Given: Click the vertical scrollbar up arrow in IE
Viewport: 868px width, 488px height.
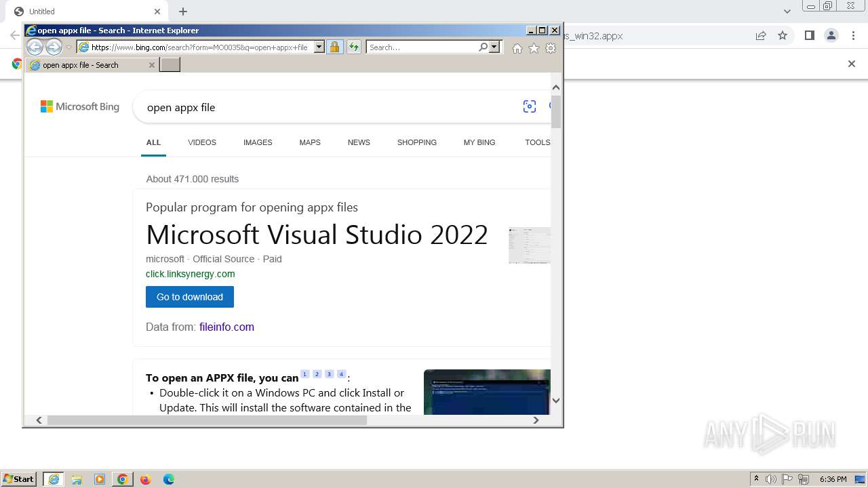Looking at the screenshot, I should 556,87.
